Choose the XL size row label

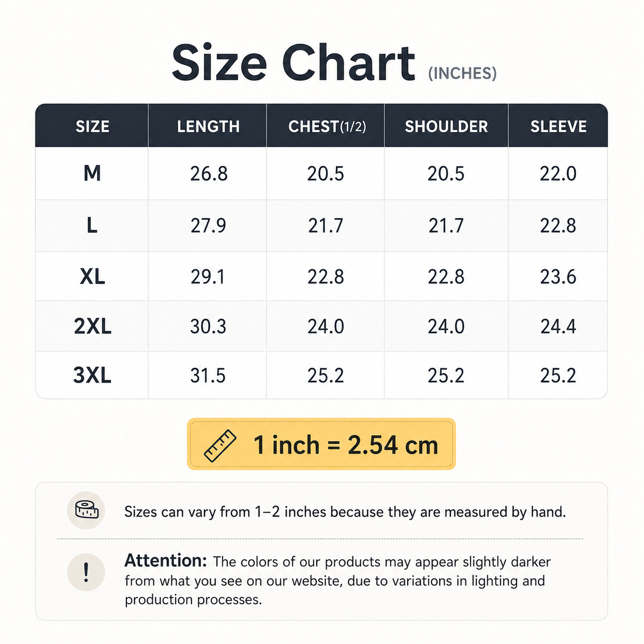[x=92, y=277]
